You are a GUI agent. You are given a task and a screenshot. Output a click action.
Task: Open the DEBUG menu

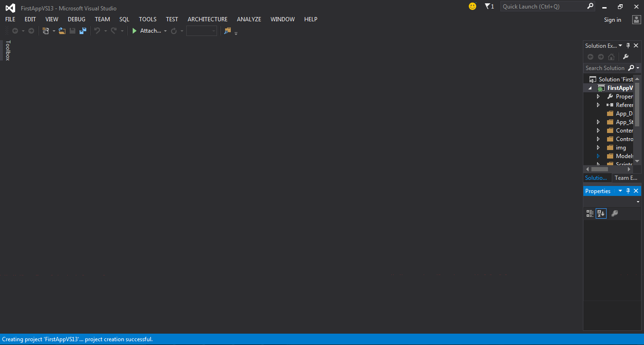pos(77,19)
